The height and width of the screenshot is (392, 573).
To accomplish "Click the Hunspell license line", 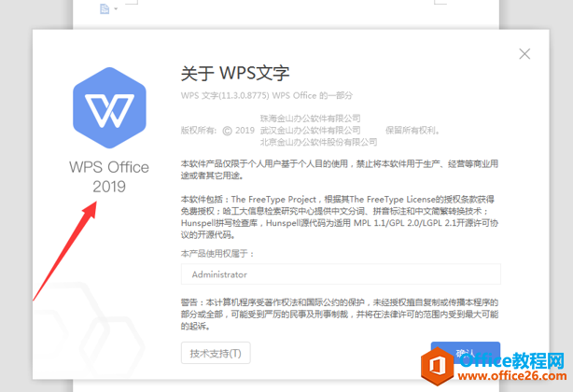I will pos(340,223).
